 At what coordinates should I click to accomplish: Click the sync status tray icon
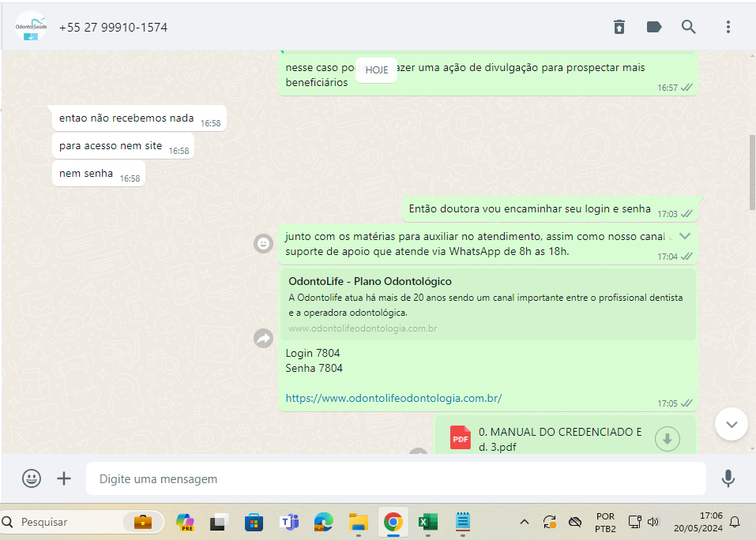(x=550, y=522)
